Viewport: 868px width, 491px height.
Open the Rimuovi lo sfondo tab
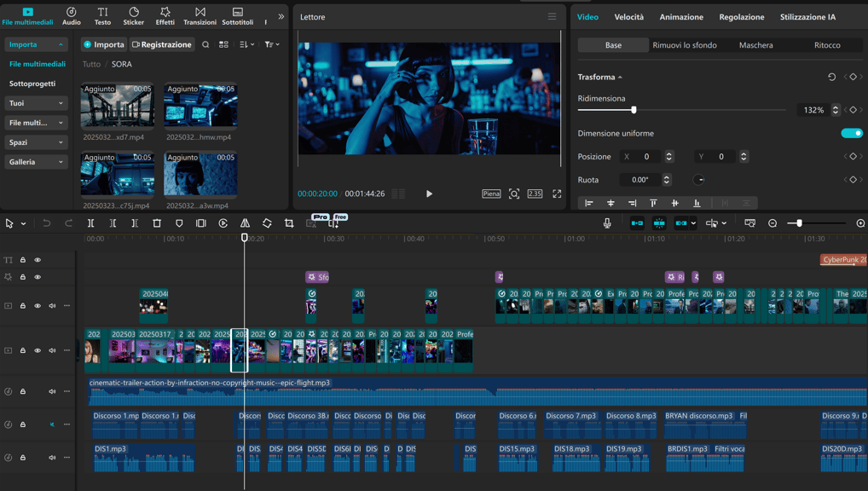684,45
